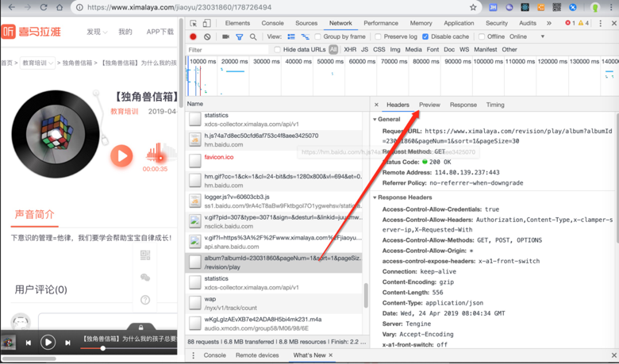Bookmark page with star icon

point(473,7)
